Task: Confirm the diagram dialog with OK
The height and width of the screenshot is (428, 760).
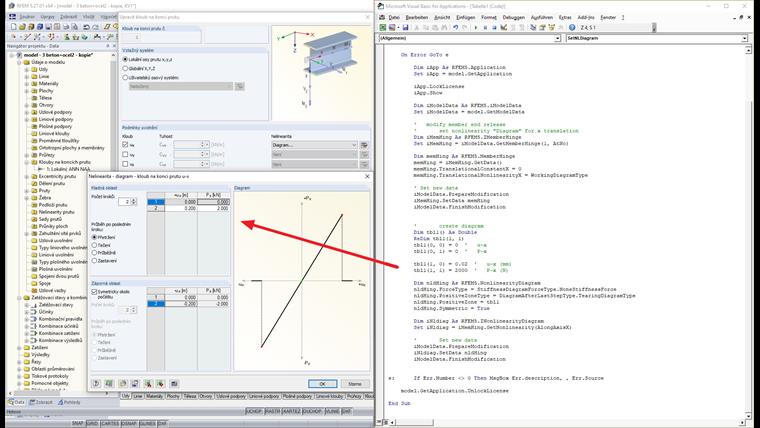Action: tap(322, 383)
